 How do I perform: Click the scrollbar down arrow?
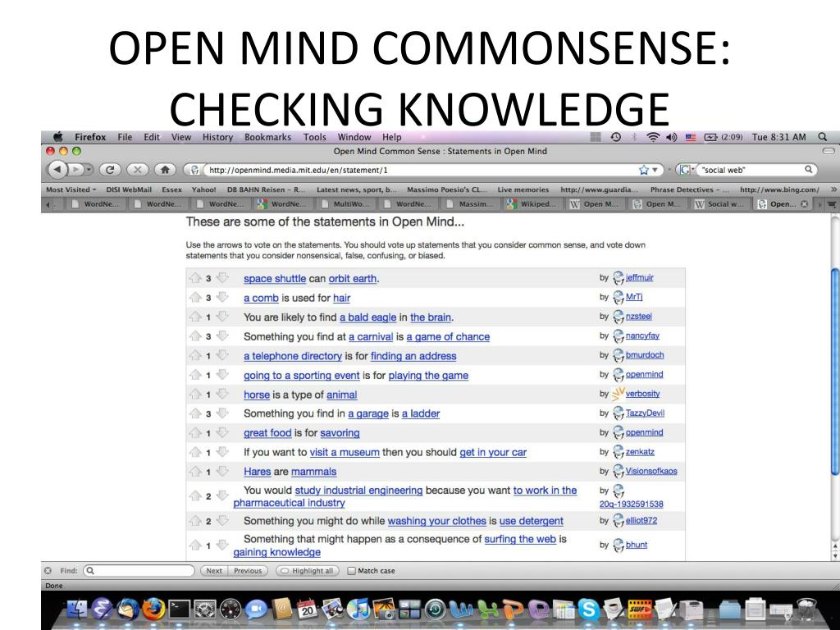(834, 555)
